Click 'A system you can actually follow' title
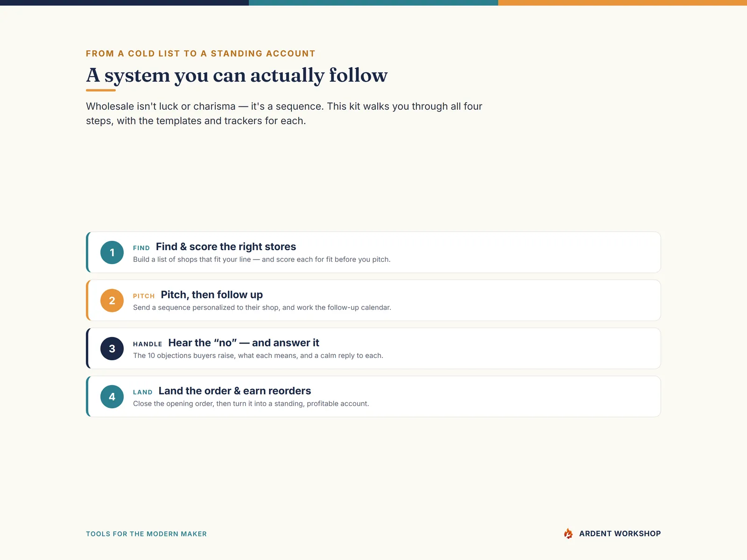This screenshot has width=747, height=560. [237, 75]
